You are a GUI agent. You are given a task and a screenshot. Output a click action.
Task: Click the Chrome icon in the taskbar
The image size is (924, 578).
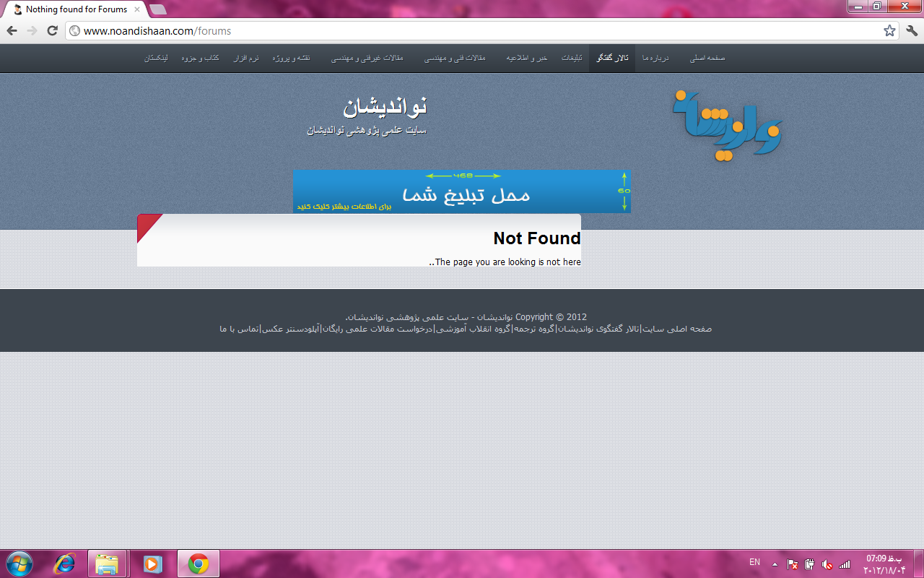point(198,564)
